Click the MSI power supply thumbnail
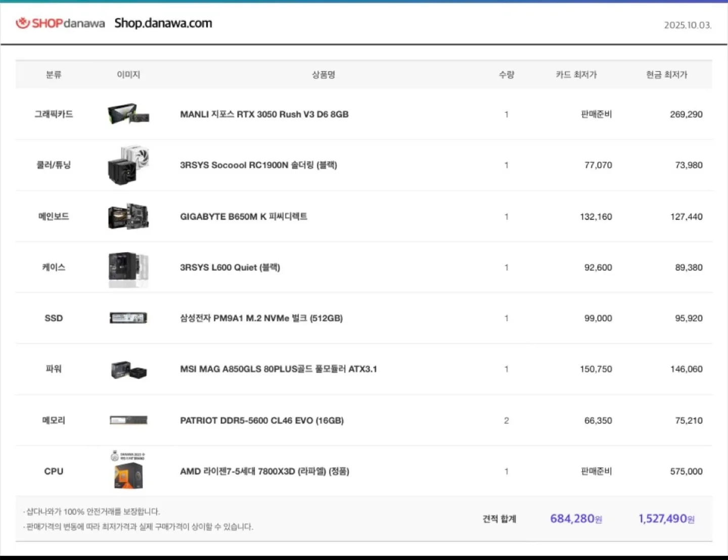Screen dimensions: 728x560 [x=128, y=369]
